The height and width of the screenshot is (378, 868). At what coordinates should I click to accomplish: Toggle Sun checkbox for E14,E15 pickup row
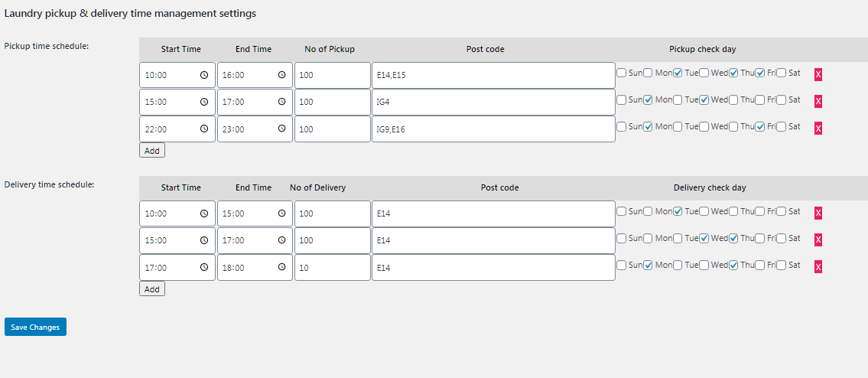pyautogui.click(x=622, y=73)
